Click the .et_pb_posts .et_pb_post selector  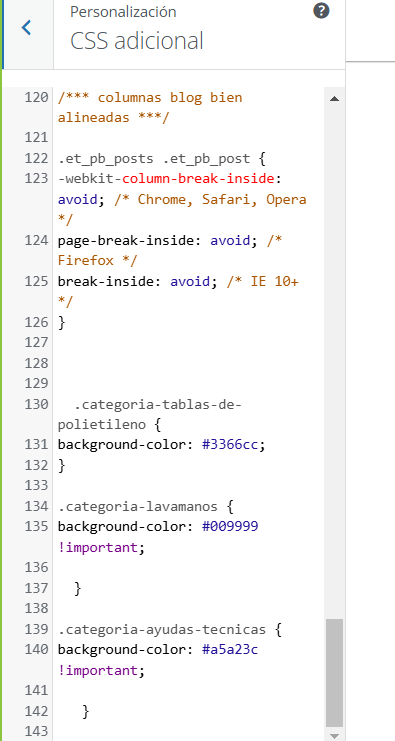tap(154, 159)
